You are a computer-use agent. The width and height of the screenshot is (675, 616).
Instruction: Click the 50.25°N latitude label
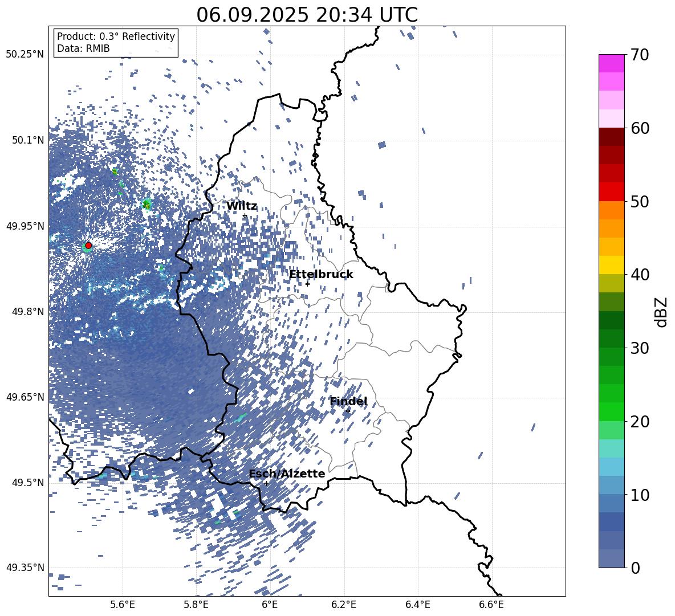point(25,55)
